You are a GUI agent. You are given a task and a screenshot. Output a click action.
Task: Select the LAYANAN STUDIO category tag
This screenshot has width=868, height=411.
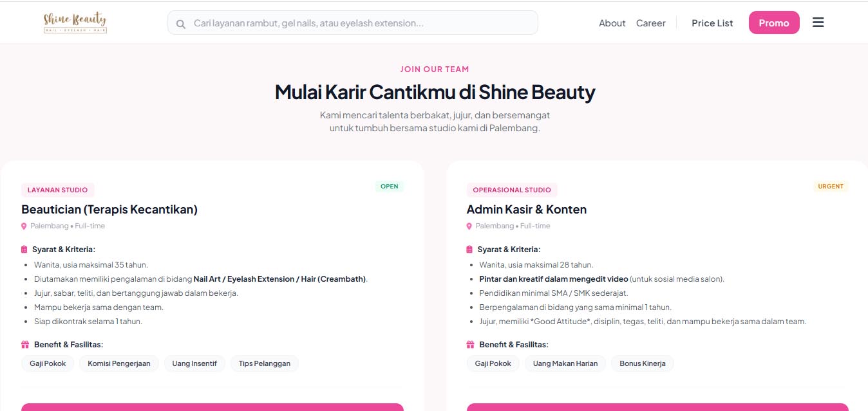click(x=58, y=190)
